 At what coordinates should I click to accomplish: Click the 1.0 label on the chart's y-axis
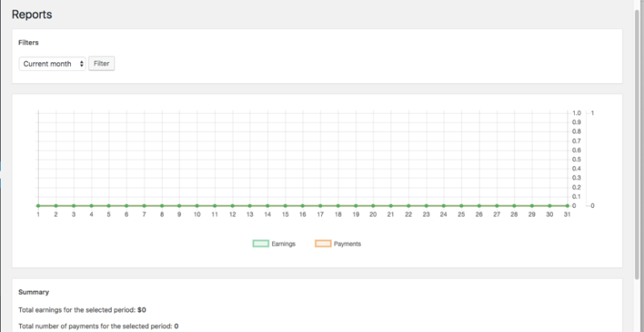(576, 113)
